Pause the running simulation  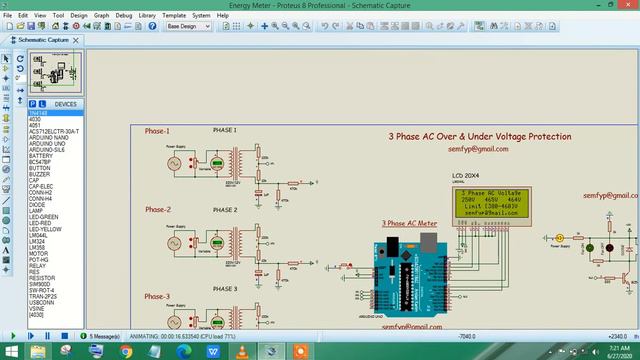[47, 336]
